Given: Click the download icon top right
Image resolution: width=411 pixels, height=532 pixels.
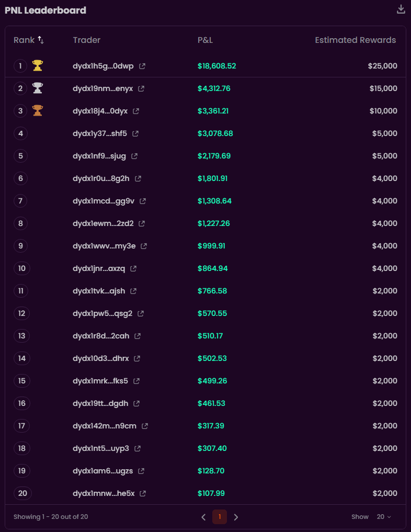Looking at the screenshot, I should [401, 9].
